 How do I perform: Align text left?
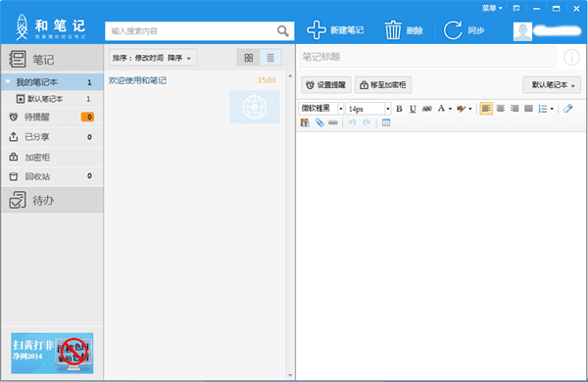pyautogui.click(x=486, y=109)
